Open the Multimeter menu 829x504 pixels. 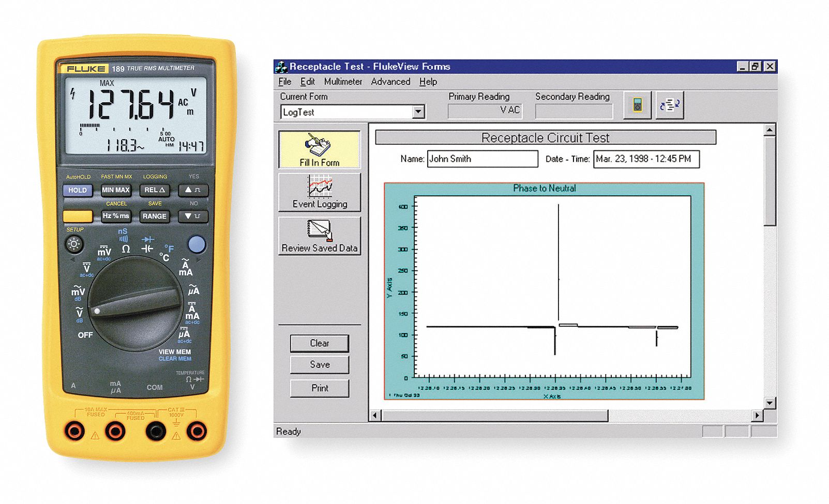pyautogui.click(x=343, y=82)
